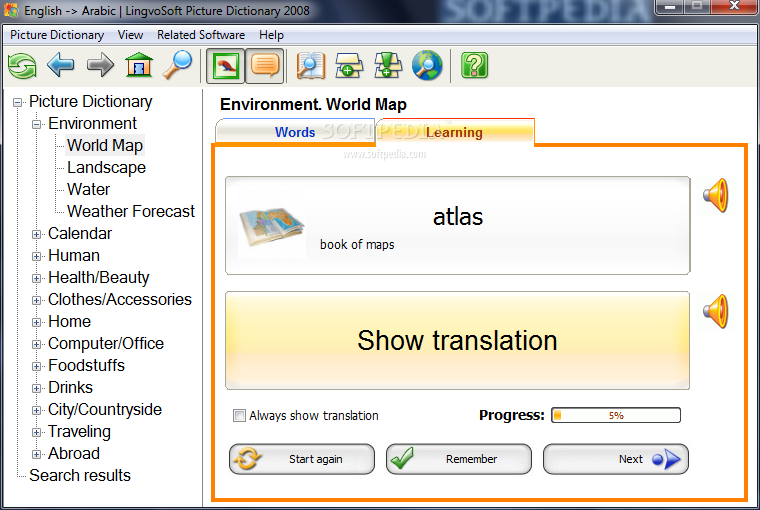Expand the Home category
760x510 pixels.
[x=36, y=322]
